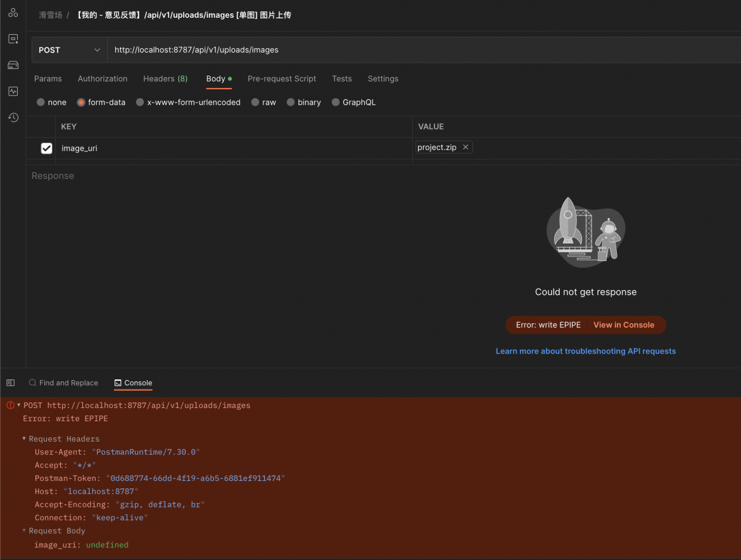Choose the x-www-form-urlencoded radio option

[x=140, y=102]
